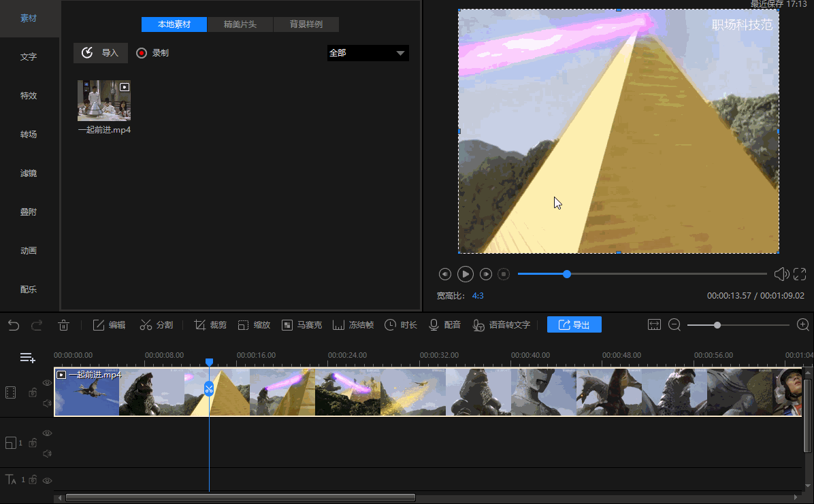Click the timeline zoom-in plus icon
Screen dimensions: 814x504
click(803, 325)
